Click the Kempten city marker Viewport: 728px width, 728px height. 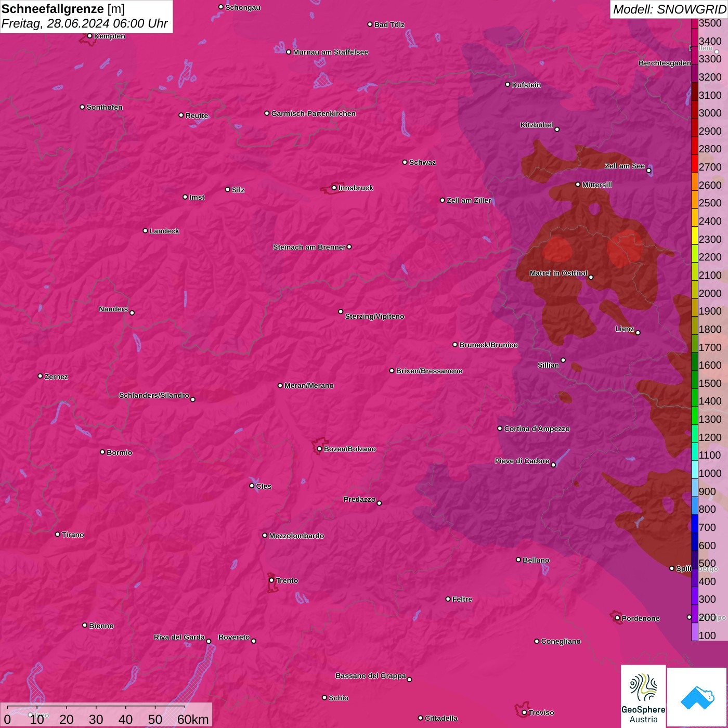(x=90, y=36)
